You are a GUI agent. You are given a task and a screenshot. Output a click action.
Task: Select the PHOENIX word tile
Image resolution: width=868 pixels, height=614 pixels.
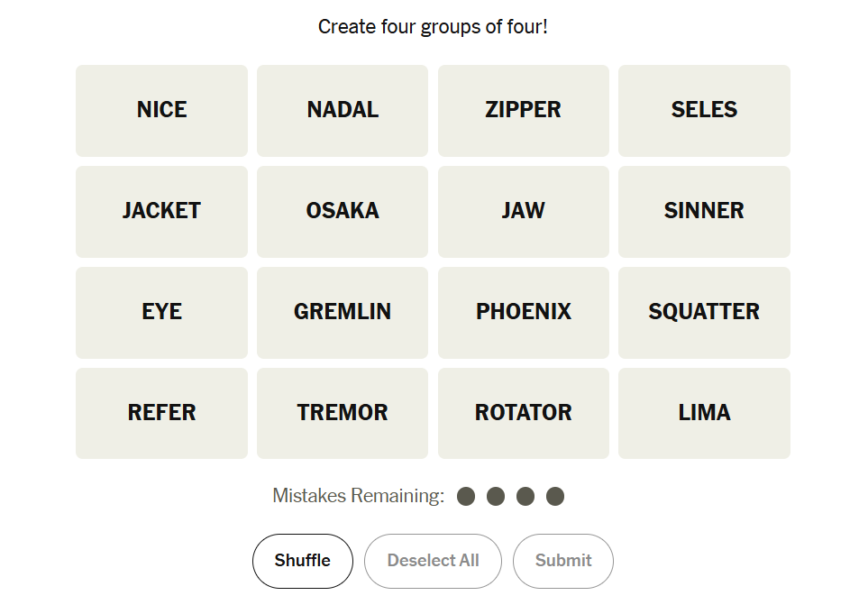tap(523, 312)
